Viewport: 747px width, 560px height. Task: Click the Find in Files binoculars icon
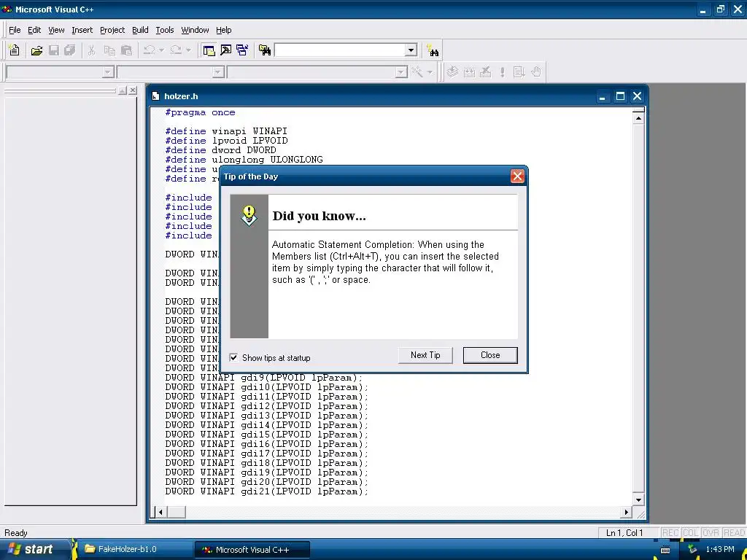265,50
